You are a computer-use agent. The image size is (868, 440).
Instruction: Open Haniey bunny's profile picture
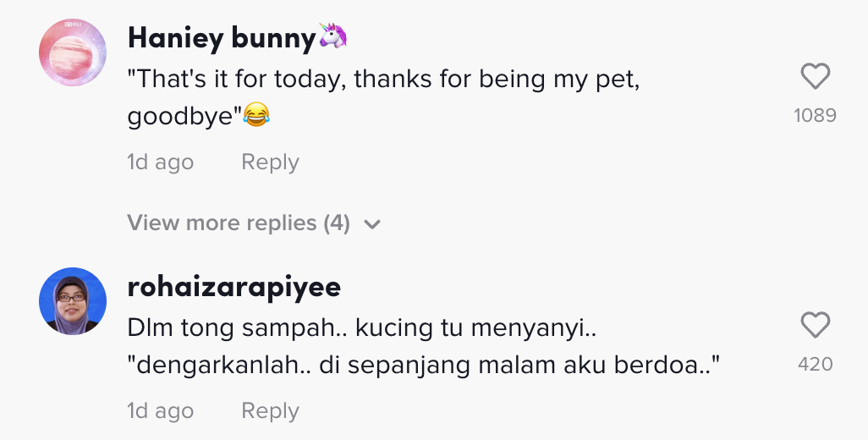73,52
